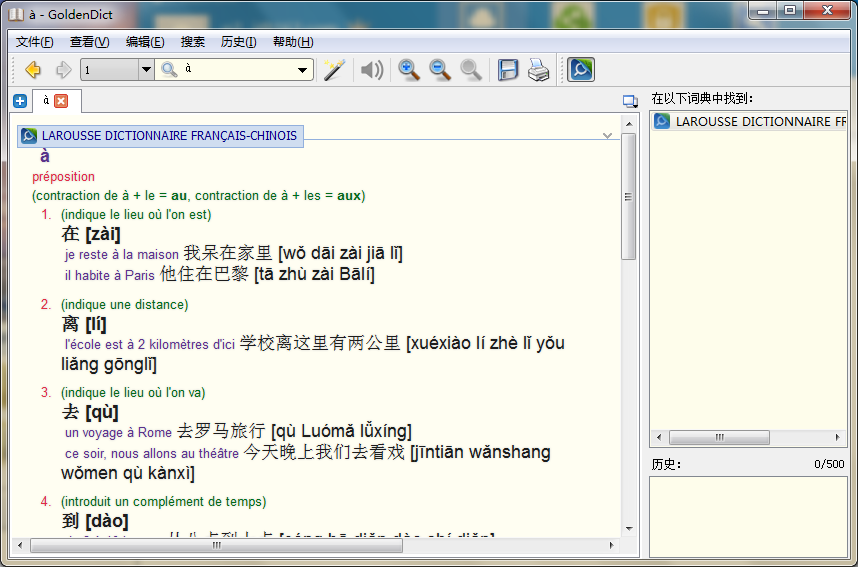This screenshot has width=858, height=567.
Task: Go back with the yellow left arrow
Action: click(33, 70)
